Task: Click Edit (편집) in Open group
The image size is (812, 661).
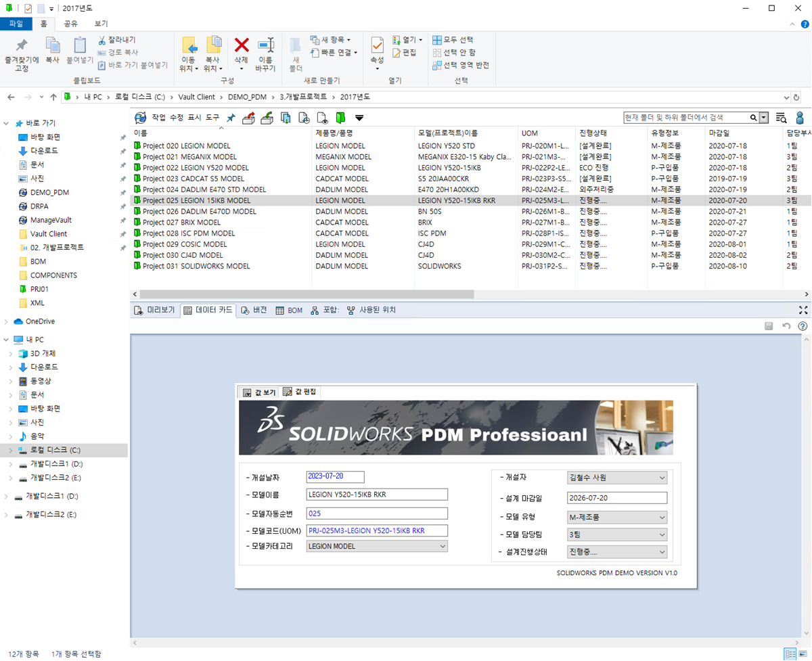Action: tap(405, 52)
